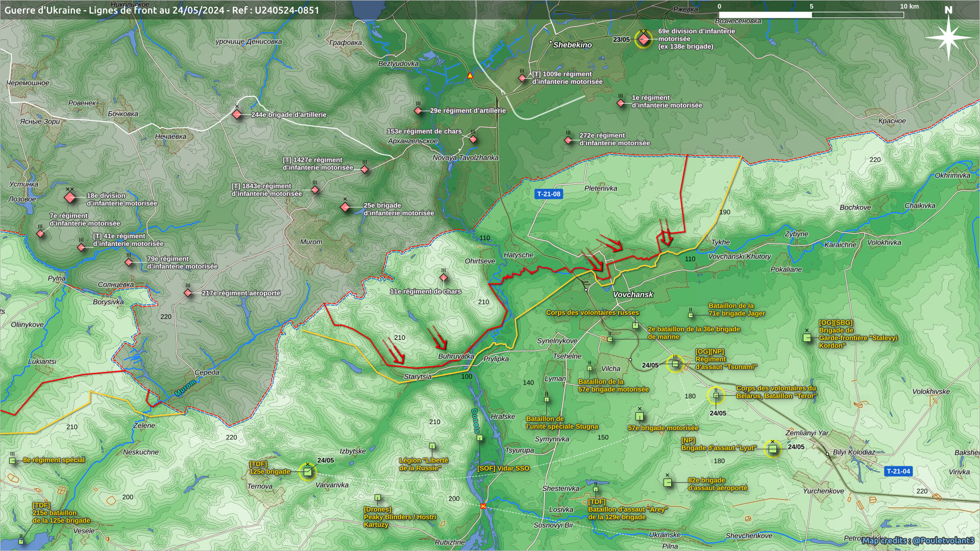Click the 18e division d'infanterie motorisée marker

pyautogui.click(x=70, y=197)
